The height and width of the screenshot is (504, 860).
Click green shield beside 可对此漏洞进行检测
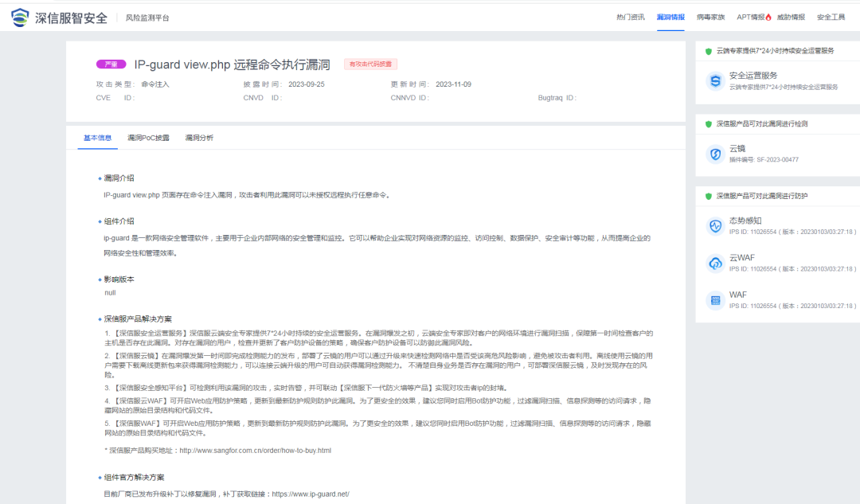click(x=709, y=124)
